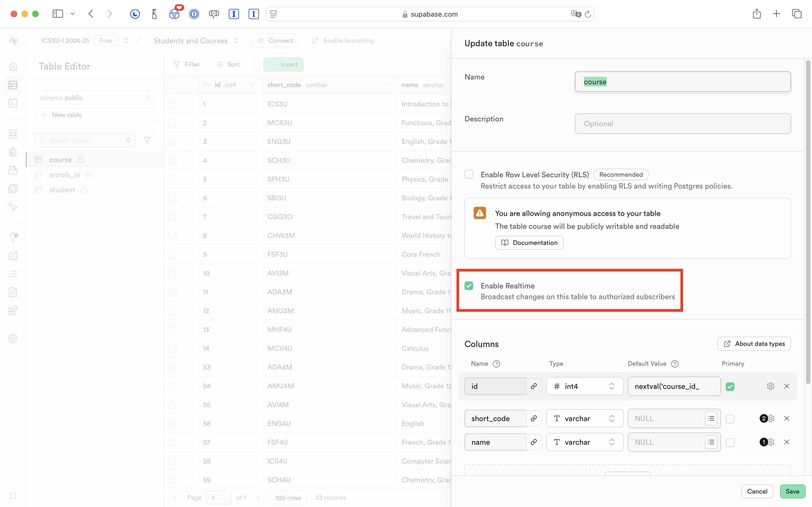
Task: Open varchar type dropdown for name column
Action: coord(584,442)
